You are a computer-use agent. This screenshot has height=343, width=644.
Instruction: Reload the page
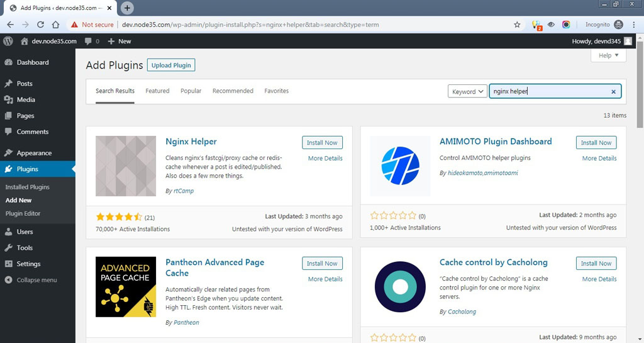[40, 25]
